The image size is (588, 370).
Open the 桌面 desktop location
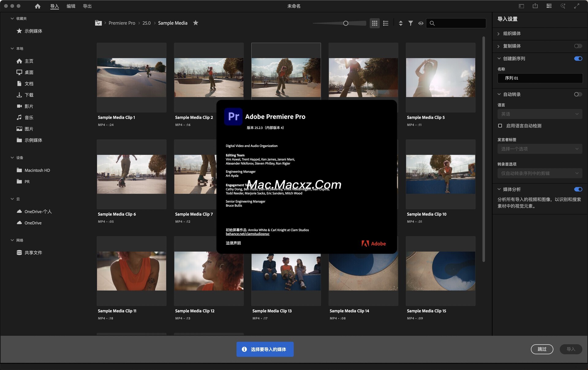click(x=25, y=72)
